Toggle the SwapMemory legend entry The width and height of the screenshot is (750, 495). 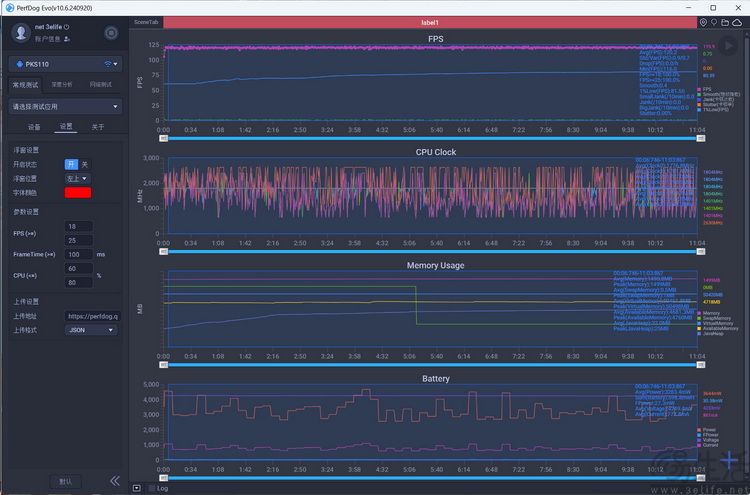pyautogui.click(x=714, y=318)
